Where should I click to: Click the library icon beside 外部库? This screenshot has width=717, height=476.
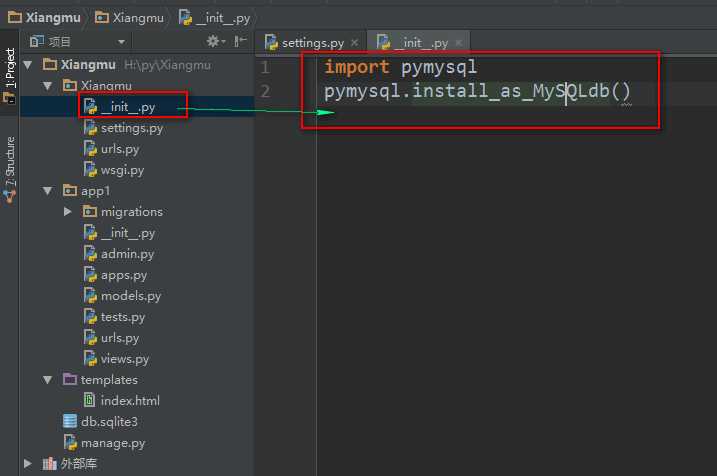49,463
